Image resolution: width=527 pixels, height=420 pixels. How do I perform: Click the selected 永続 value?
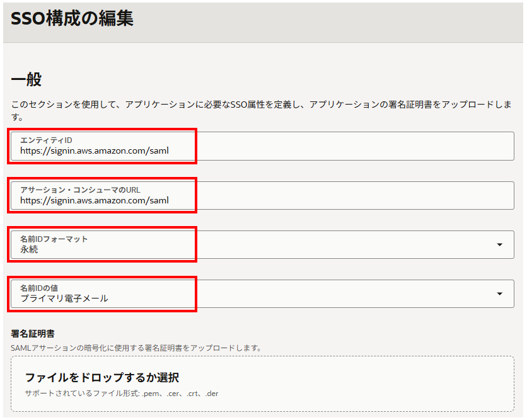[x=29, y=249]
